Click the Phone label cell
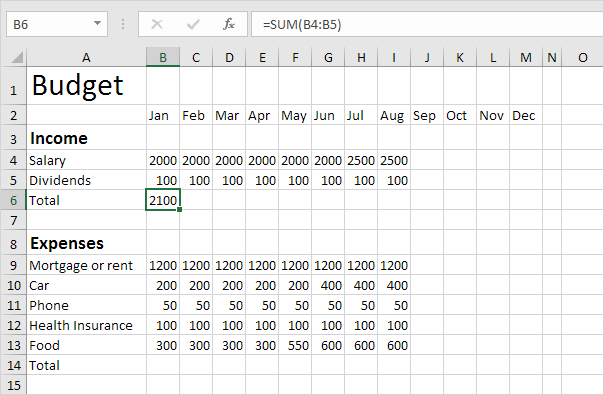 tap(86, 305)
